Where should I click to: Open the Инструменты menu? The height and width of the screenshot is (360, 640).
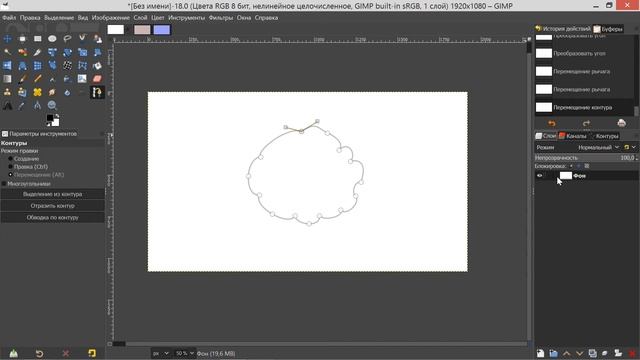click(186, 18)
